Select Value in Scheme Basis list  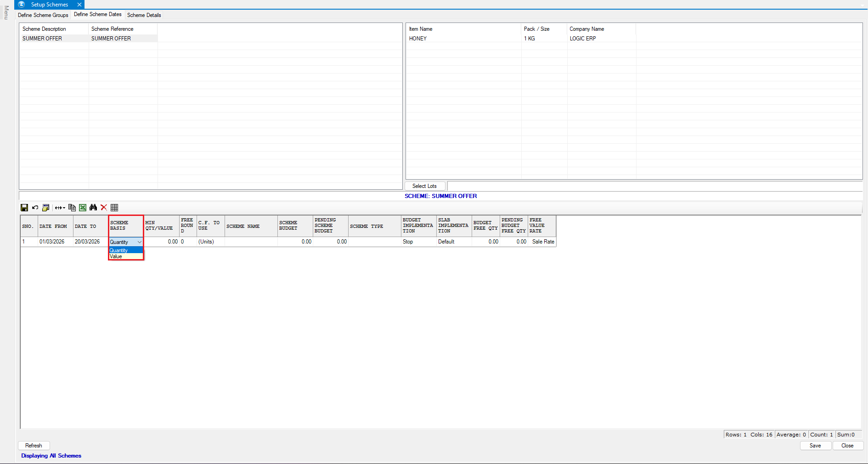[x=116, y=256]
